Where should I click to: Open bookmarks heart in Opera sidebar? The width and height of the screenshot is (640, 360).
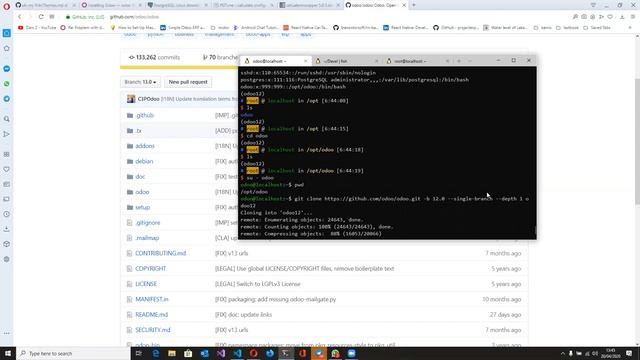pos(7,169)
